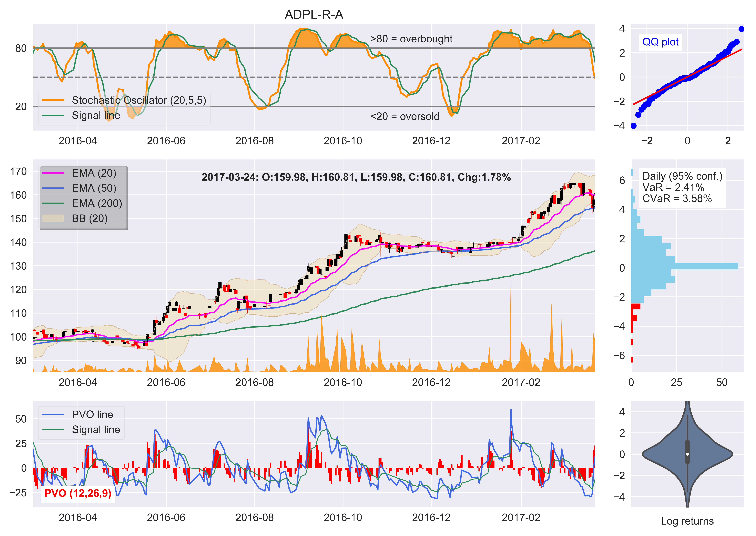The image size is (756, 536).
Task: Click the bottom-left outlier point in QQ plot
Action: [x=633, y=126]
